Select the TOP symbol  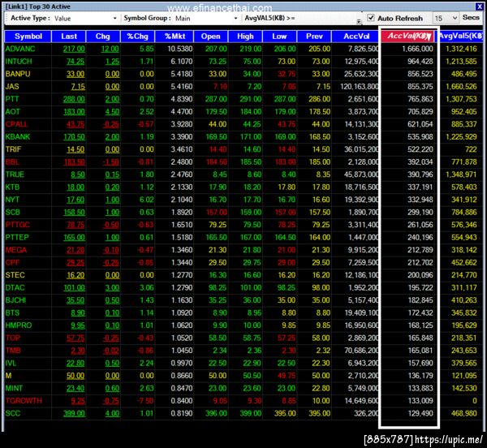(x=13, y=338)
